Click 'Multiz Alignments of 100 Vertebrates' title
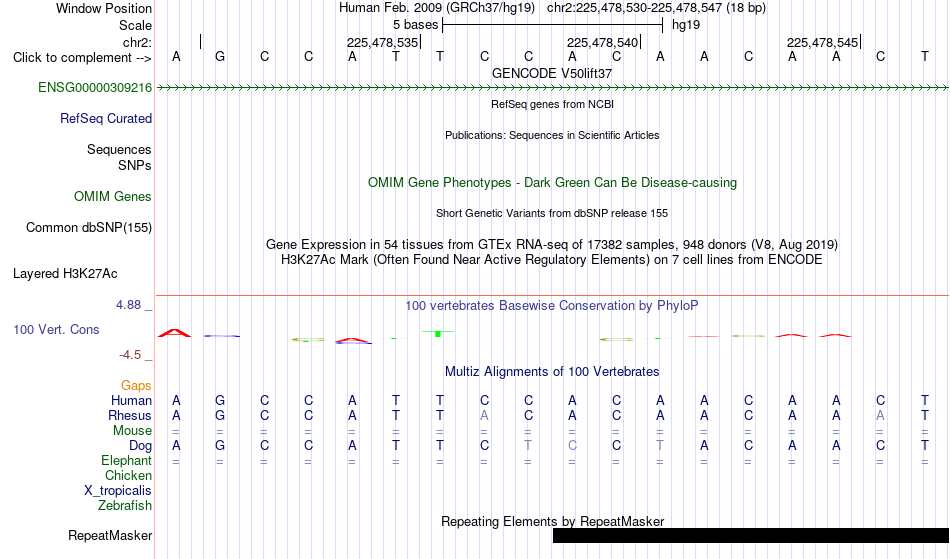 click(552, 371)
